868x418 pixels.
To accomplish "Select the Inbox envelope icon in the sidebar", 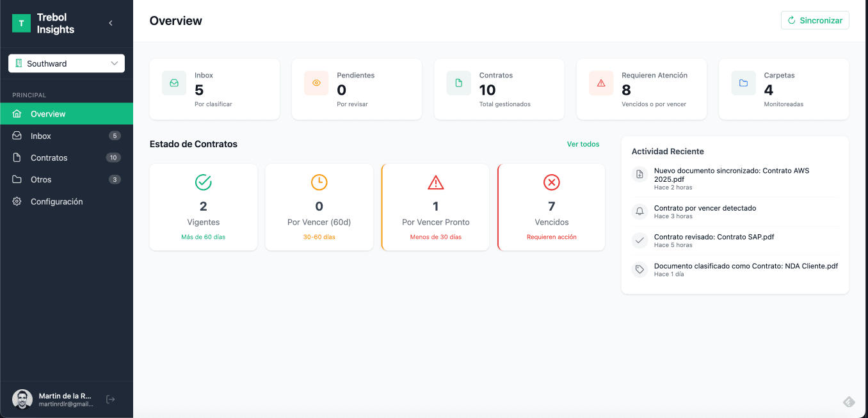I will click(x=18, y=136).
